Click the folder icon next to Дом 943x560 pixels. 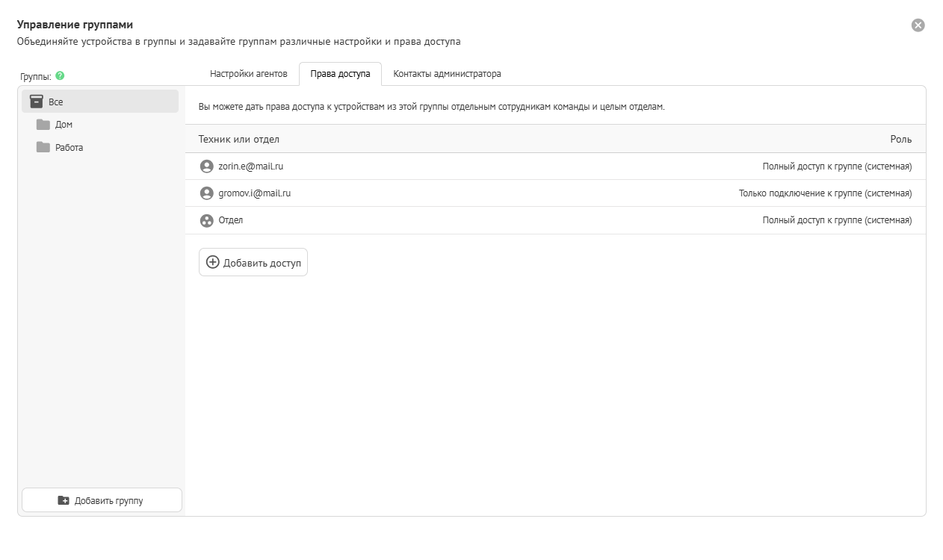(x=43, y=125)
